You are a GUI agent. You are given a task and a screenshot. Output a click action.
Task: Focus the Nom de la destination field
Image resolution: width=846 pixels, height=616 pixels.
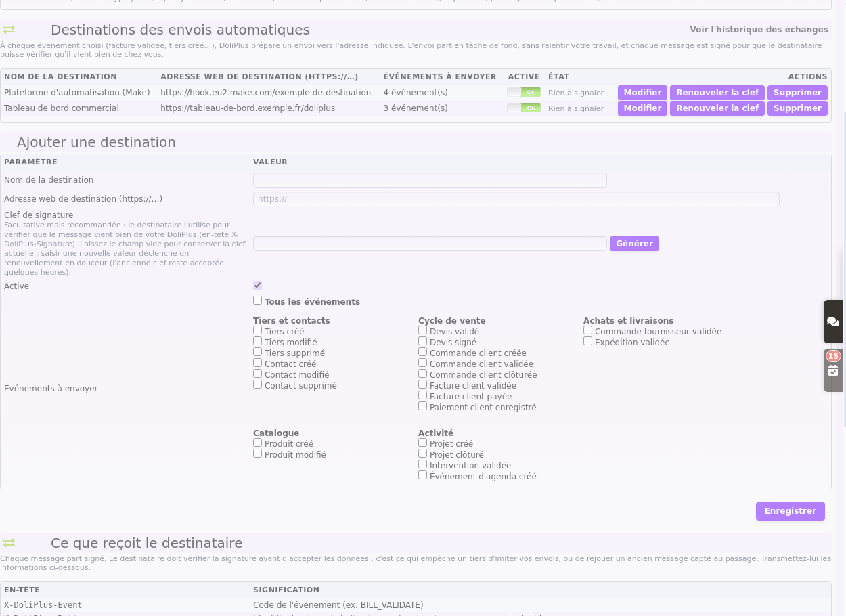(x=430, y=180)
